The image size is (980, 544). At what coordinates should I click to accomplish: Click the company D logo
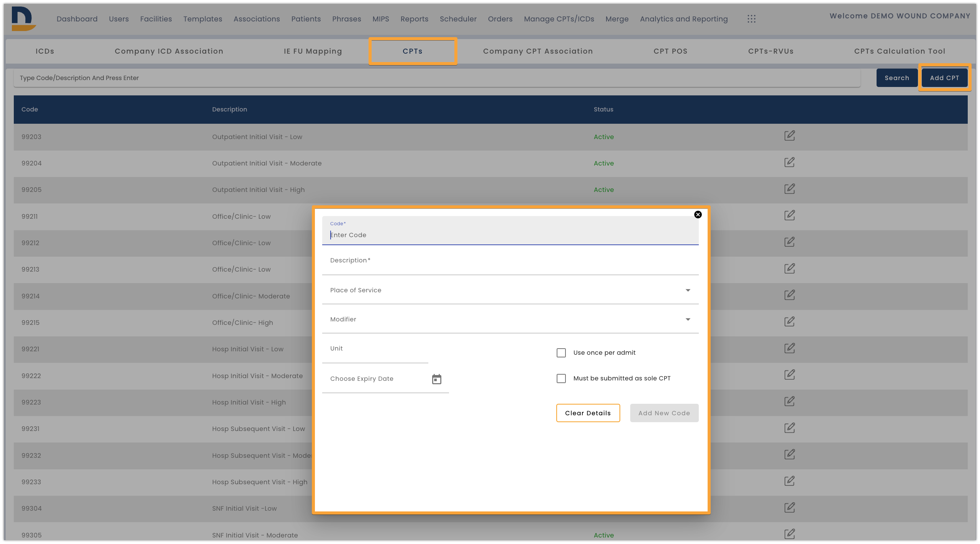pos(23,18)
